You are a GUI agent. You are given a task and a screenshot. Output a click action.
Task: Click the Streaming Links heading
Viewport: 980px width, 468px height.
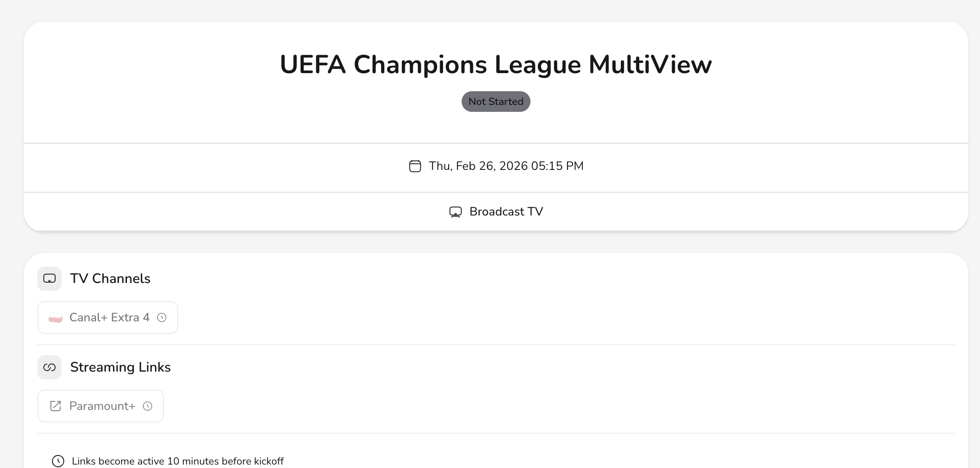(x=120, y=367)
